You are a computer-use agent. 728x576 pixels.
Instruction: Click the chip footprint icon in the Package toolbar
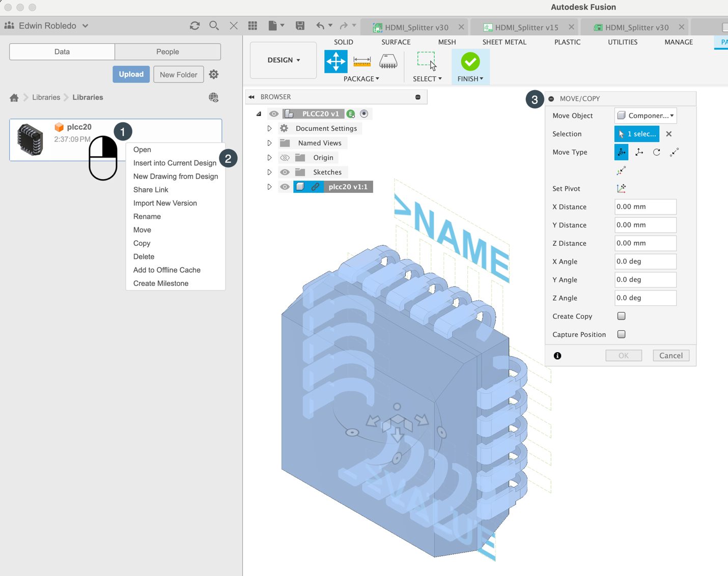click(388, 61)
